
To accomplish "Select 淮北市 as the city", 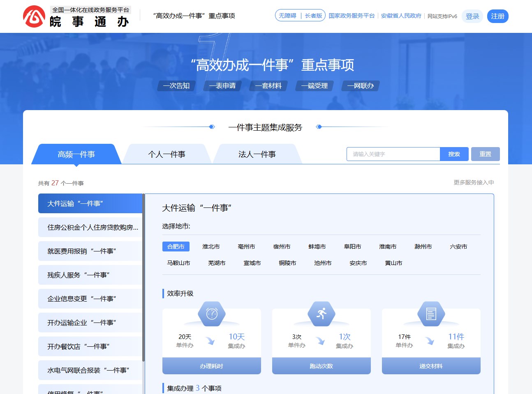I will (x=210, y=247).
